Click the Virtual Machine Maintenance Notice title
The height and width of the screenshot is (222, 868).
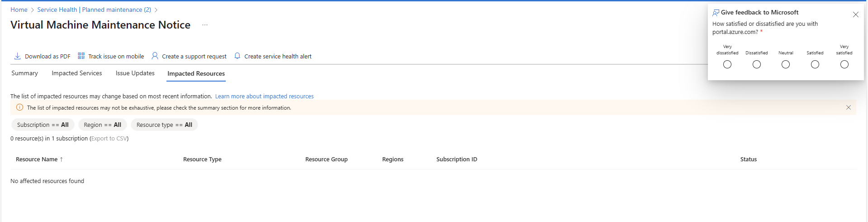pos(100,25)
